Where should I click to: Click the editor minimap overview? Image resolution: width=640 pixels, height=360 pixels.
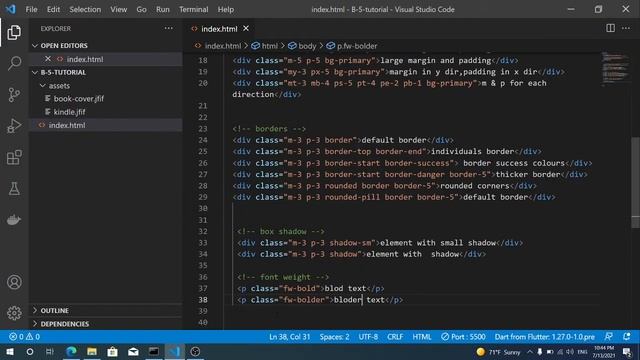(x=615, y=68)
